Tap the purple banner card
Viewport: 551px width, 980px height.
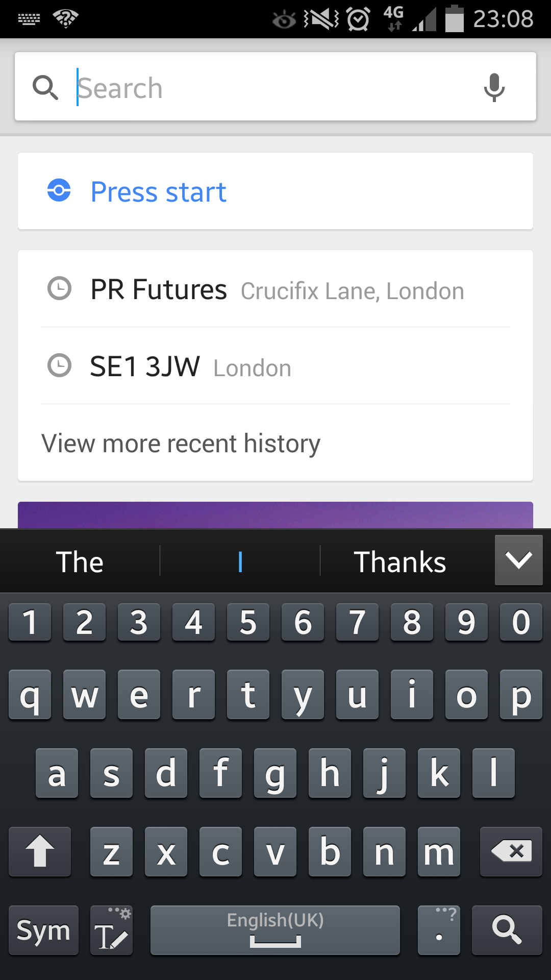tap(275, 514)
